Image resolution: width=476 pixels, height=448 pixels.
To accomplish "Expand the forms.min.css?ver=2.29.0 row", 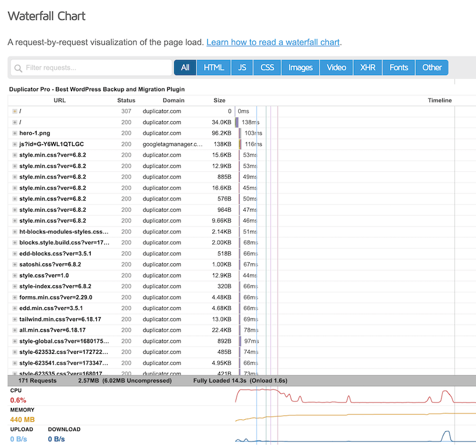I will 15,298.
